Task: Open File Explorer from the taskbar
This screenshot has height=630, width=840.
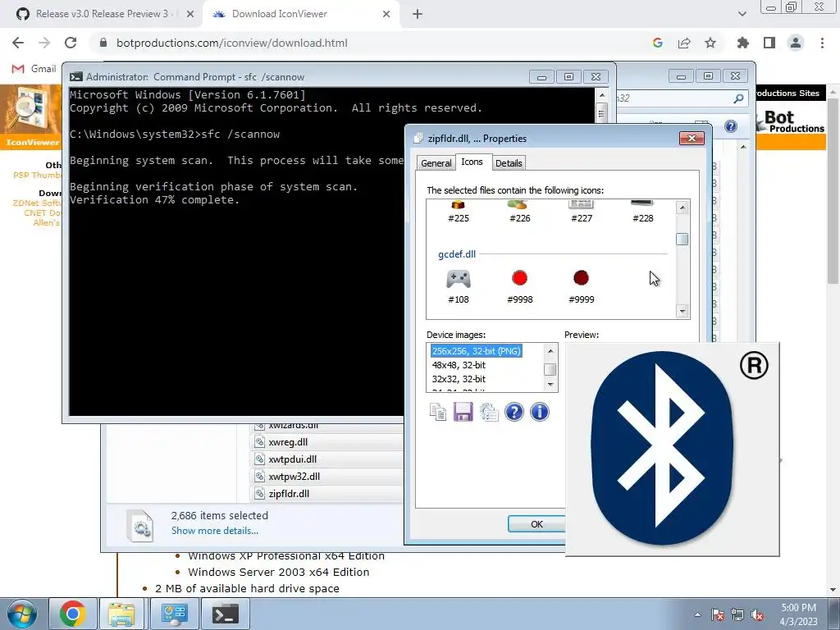Action: click(121, 614)
